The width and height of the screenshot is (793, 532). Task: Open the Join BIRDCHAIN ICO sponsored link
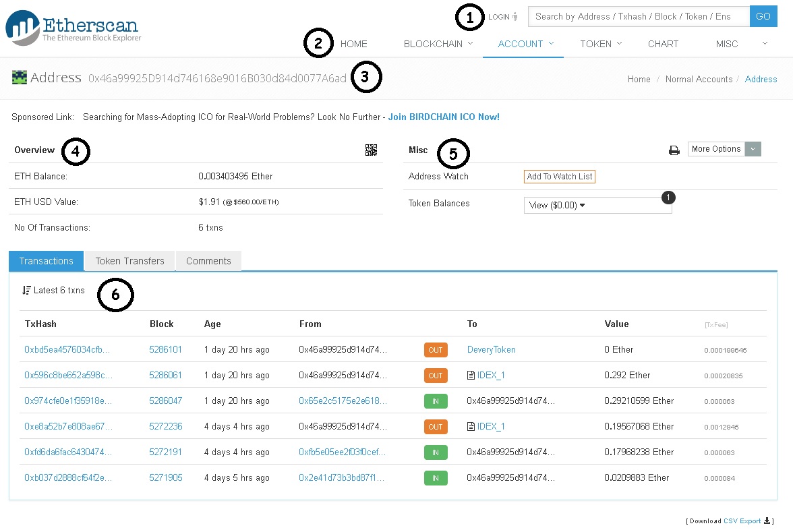[444, 116]
